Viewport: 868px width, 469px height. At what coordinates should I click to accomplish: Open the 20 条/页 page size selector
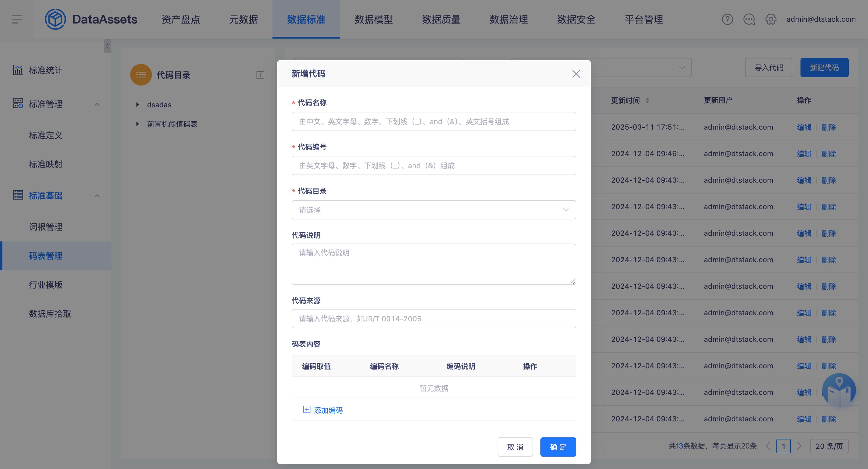829,446
